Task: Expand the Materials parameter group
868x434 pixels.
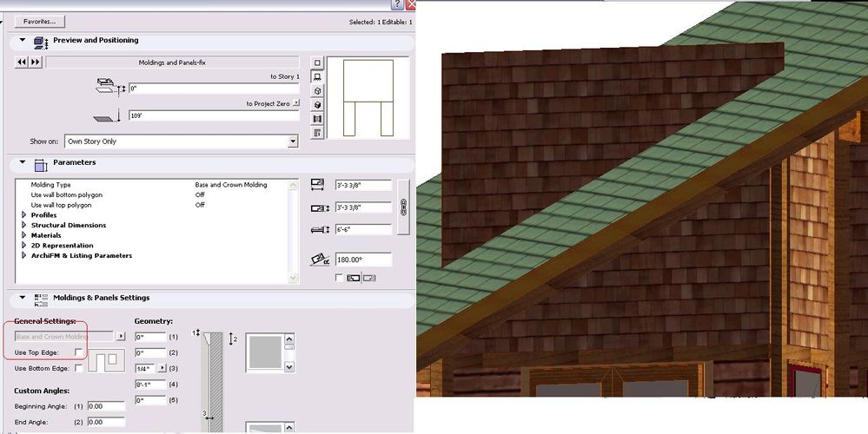Action: 23,235
